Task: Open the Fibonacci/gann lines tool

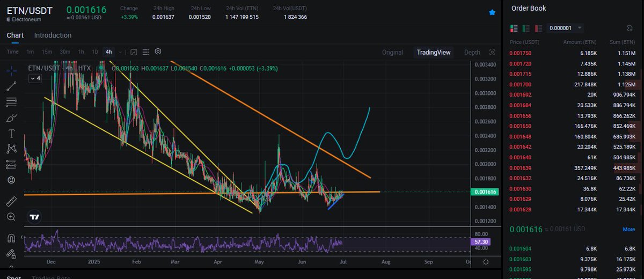Action: click(11, 101)
